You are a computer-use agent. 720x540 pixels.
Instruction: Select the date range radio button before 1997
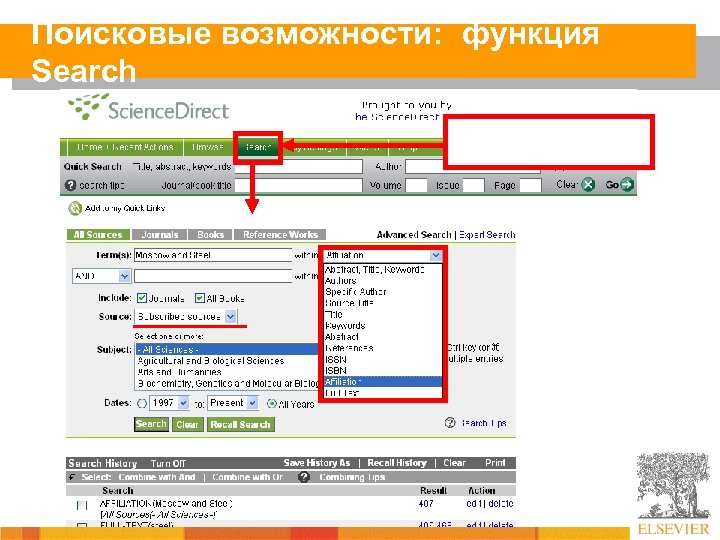pos(142,403)
